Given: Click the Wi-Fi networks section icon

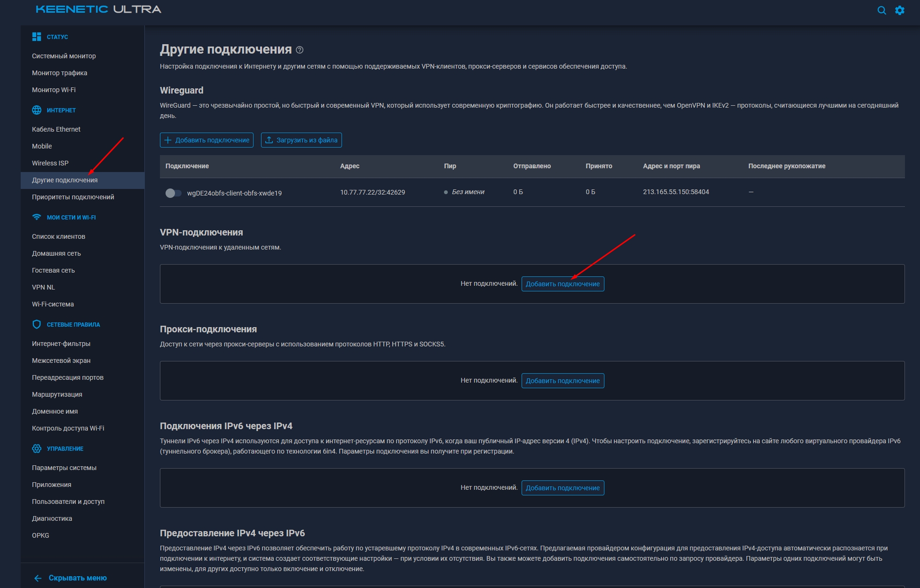Looking at the screenshot, I should tap(37, 217).
